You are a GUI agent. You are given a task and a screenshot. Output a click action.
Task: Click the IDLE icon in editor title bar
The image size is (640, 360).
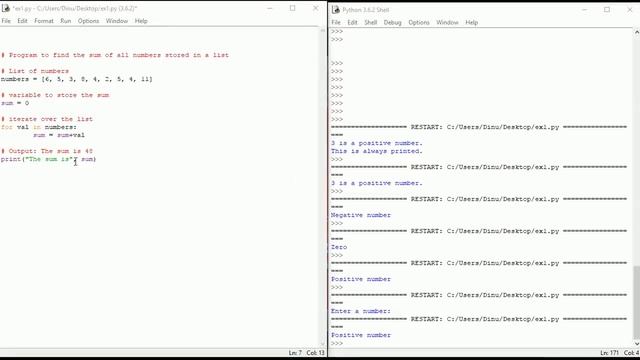click(6, 8)
